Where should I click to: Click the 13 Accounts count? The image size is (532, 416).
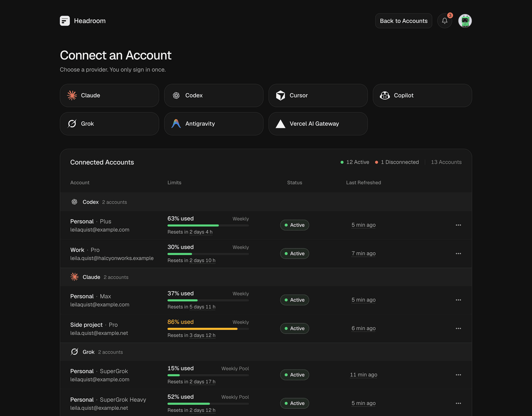tap(446, 162)
